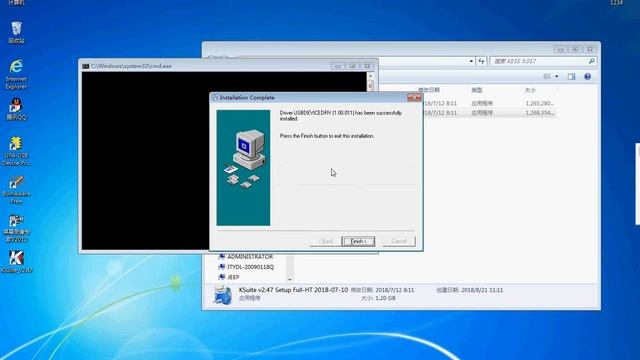Click the KSuite setup icon in details pane

tap(222, 295)
